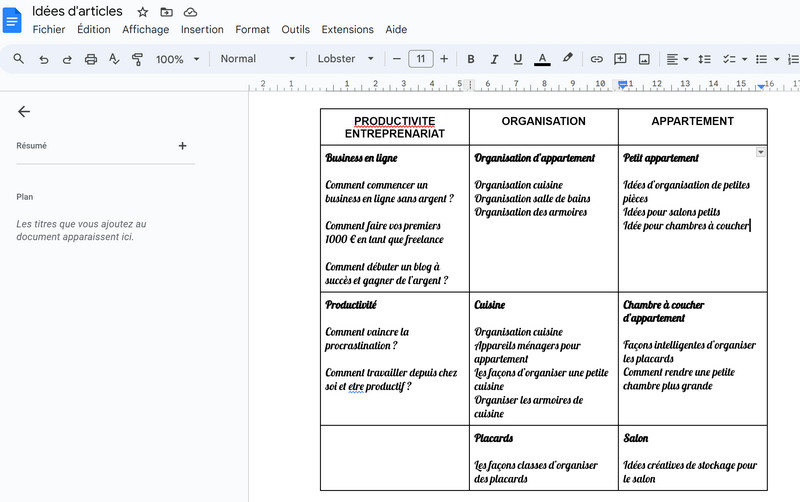Toggle italic formatting
The height and width of the screenshot is (502, 800).
coord(494,59)
